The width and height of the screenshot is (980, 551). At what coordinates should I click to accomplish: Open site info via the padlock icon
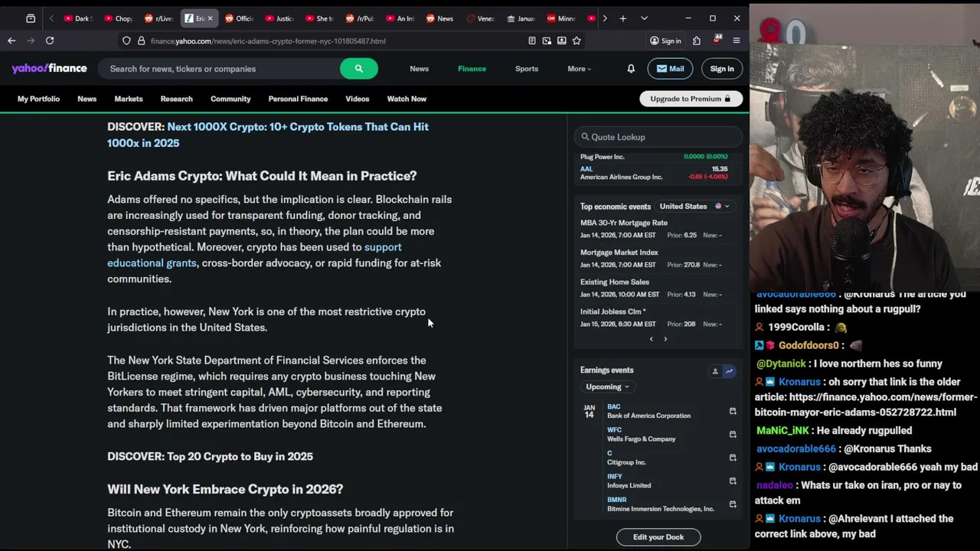(x=141, y=41)
